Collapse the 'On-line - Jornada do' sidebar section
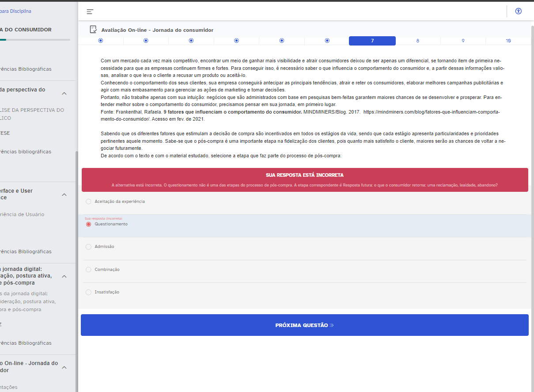Image resolution: width=534 pixels, height=392 pixels. pos(64,367)
